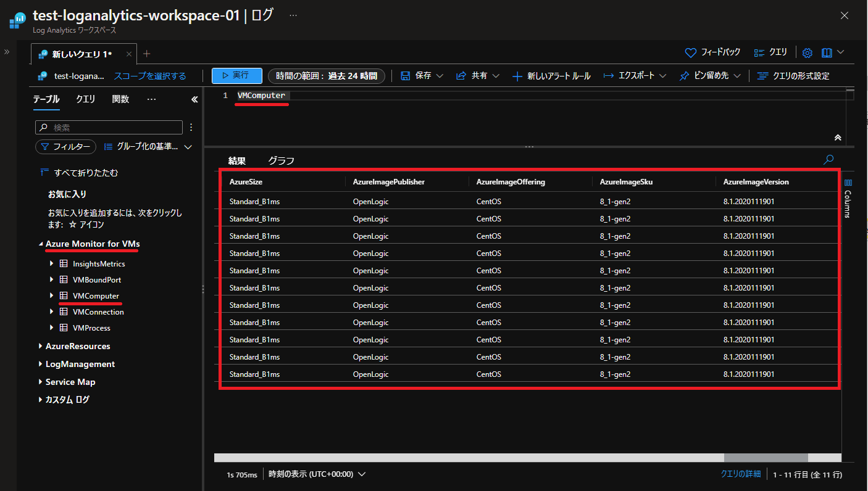868x491 pixels.
Task: Add a new query tab with the plus icon
Action: click(x=146, y=54)
